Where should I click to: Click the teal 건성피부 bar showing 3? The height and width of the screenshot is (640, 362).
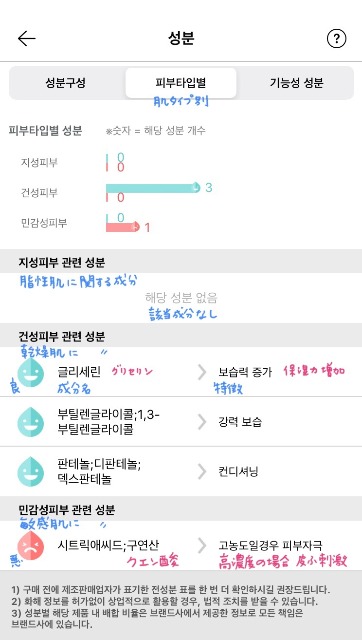(x=153, y=188)
